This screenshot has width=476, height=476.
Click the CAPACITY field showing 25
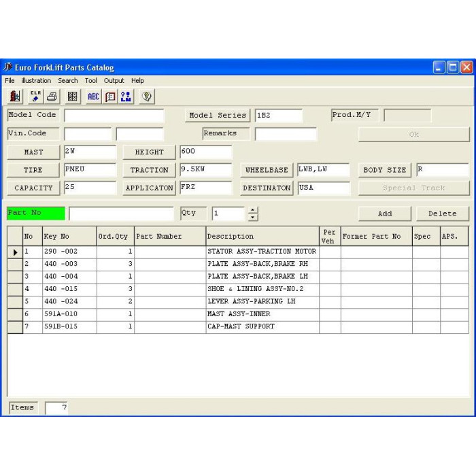tap(90, 188)
